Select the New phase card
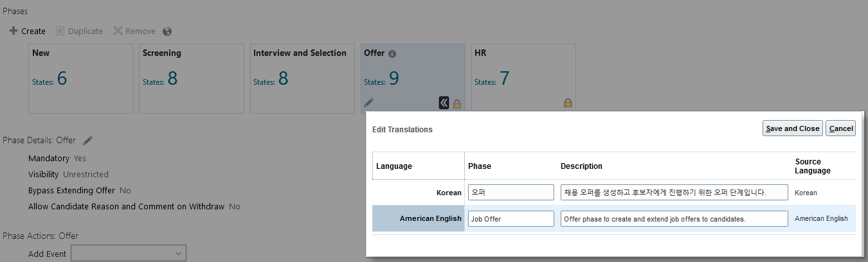 80,78
